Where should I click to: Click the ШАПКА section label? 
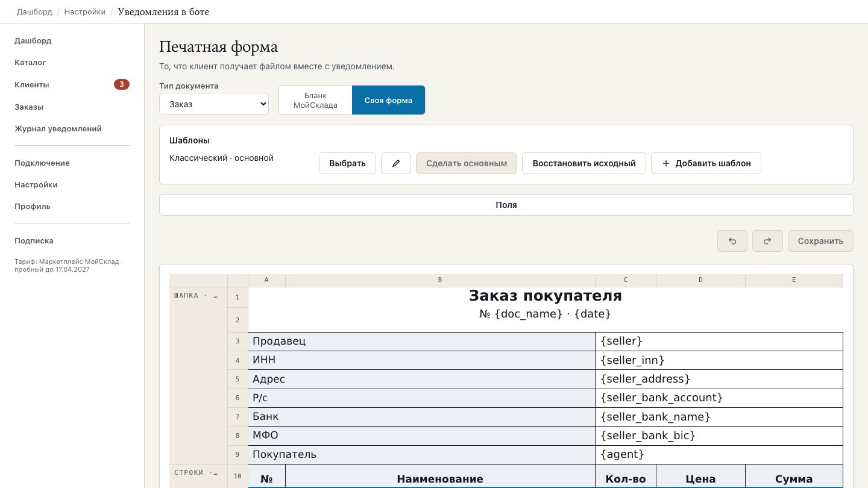(x=196, y=296)
